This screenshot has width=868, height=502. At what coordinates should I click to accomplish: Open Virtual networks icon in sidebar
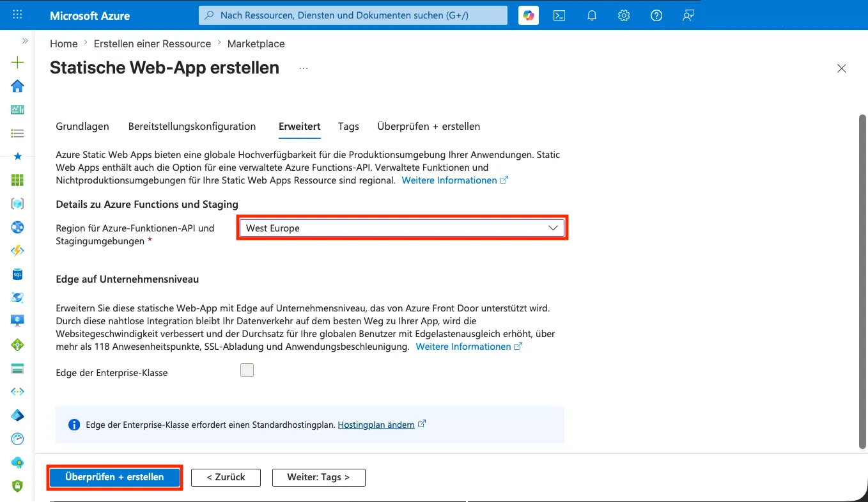(x=17, y=391)
